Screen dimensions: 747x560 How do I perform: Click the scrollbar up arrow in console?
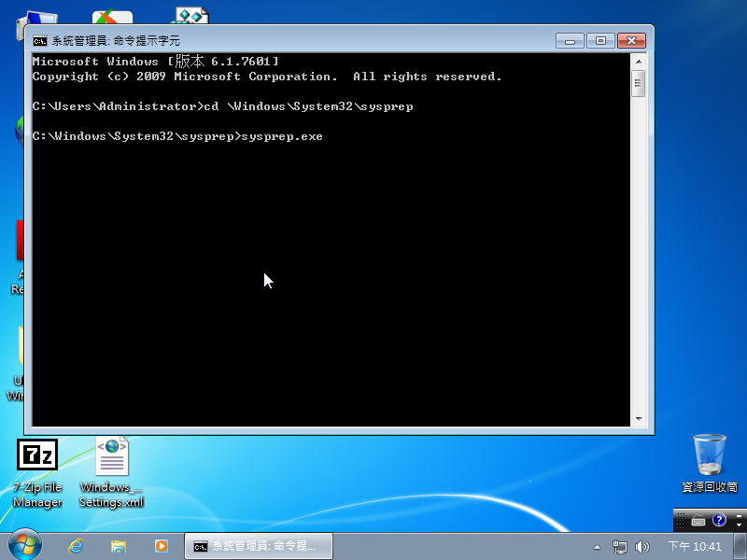639,62
